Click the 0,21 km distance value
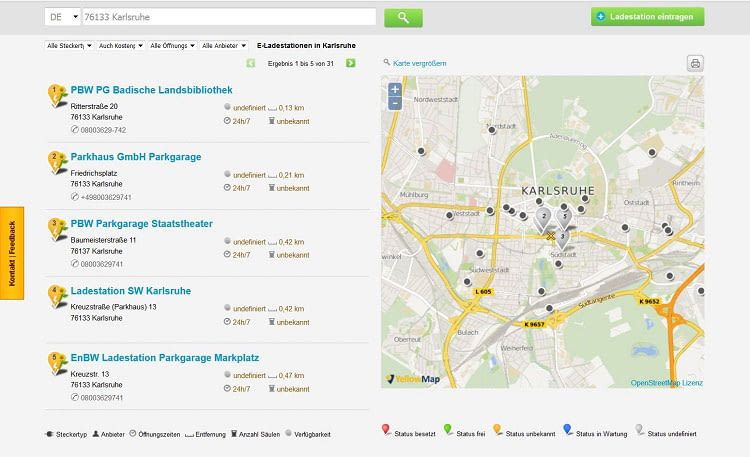This screenshot has width=750, height=457. 291,175
